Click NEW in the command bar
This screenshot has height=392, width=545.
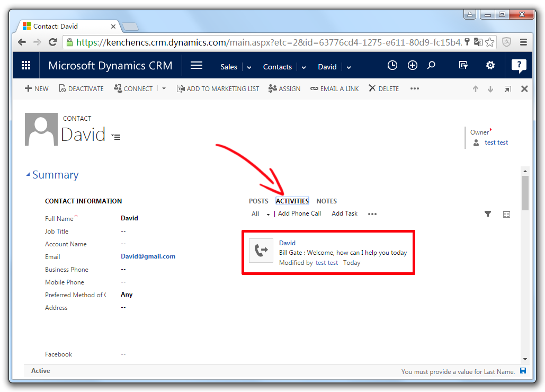tap(37, 88)
